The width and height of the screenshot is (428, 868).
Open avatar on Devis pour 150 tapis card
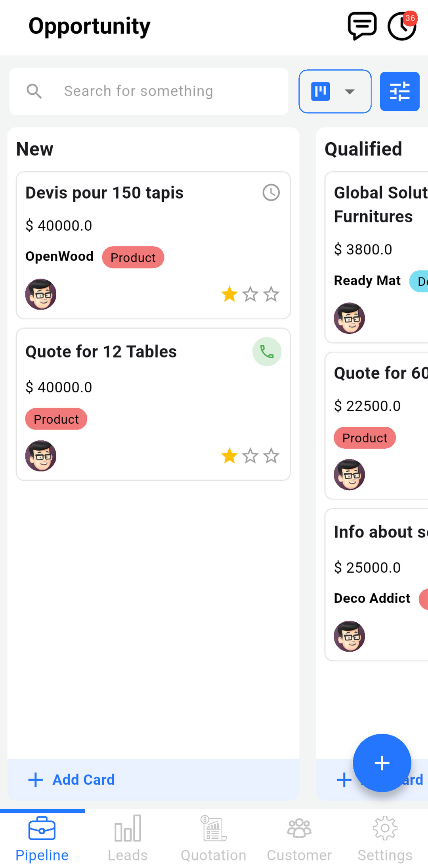coord(41,294)
